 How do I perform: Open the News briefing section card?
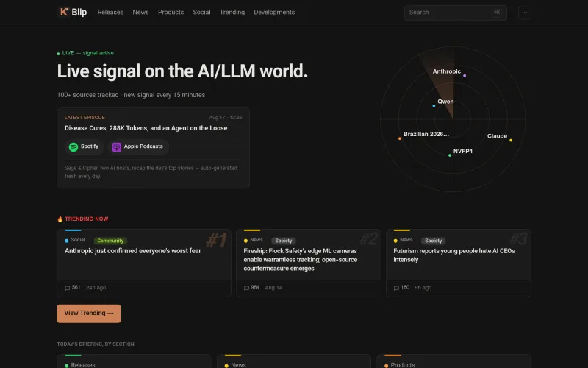293,361
